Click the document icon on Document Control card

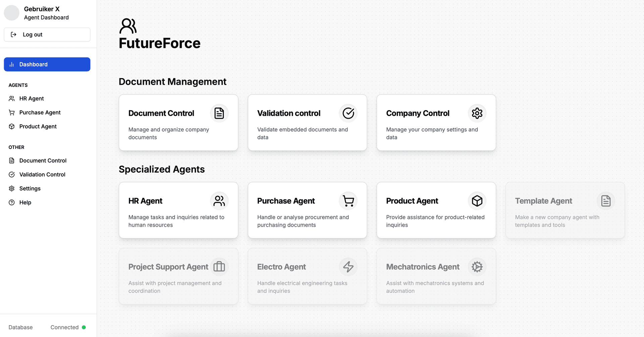[219, 113]
